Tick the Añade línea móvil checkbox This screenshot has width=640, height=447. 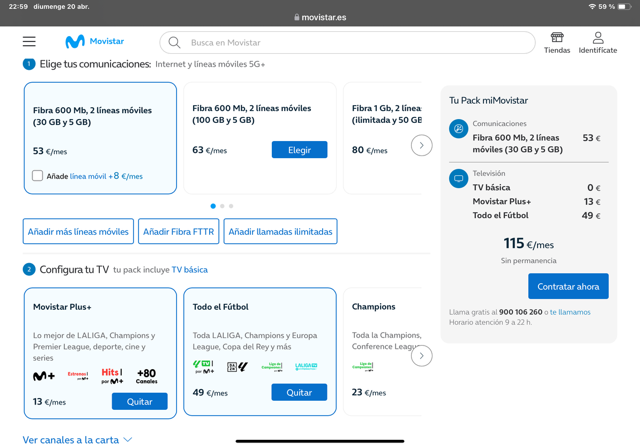[x=37, y=176]
